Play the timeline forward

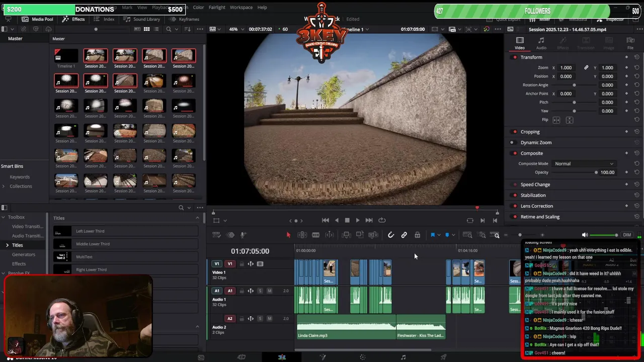pyautogui.click(x=358, y=220)
